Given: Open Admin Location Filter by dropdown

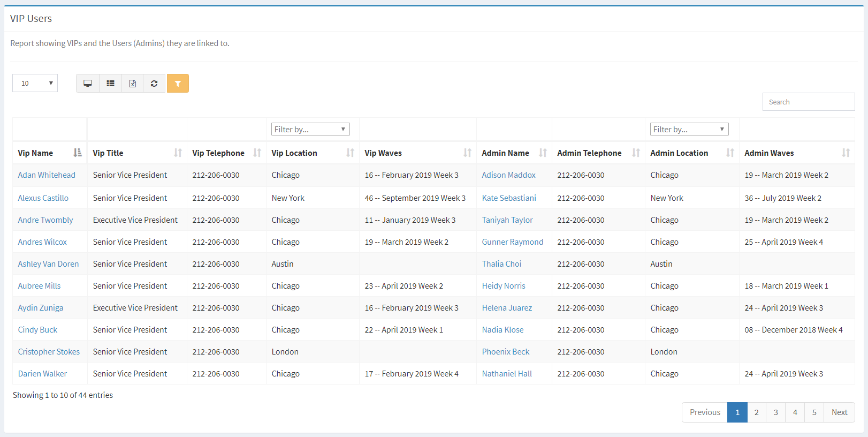Looking at the screenshot, I should (689, 129).
